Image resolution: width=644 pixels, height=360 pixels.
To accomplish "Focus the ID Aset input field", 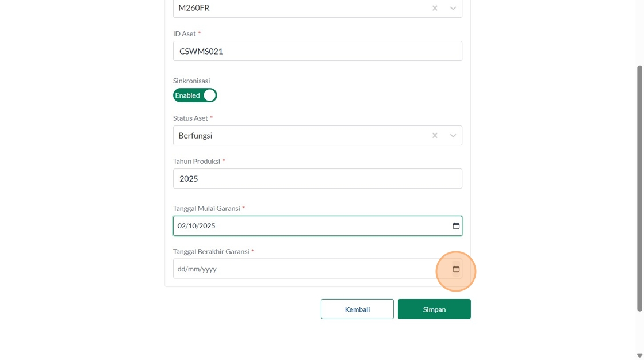I will coord(317,51).
